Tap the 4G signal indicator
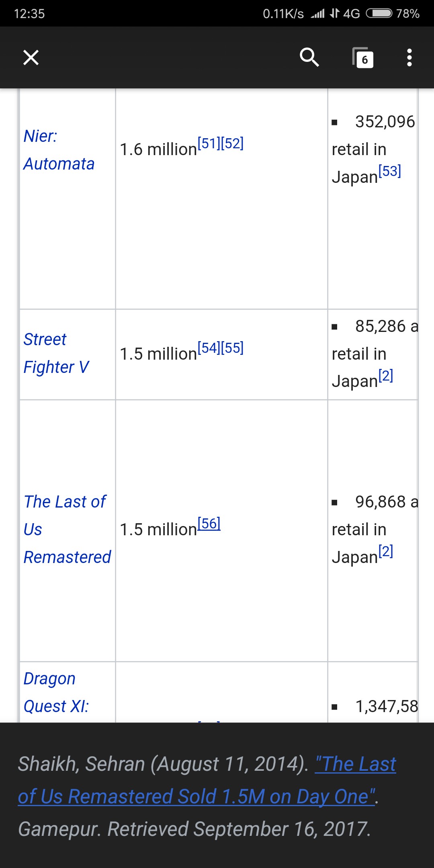The height and width of the screenshot is (868, 434). 351,14
